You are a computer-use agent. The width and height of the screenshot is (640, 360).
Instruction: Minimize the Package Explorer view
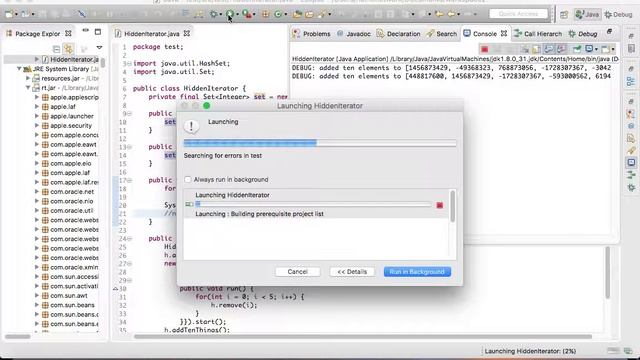click(85, 31)
